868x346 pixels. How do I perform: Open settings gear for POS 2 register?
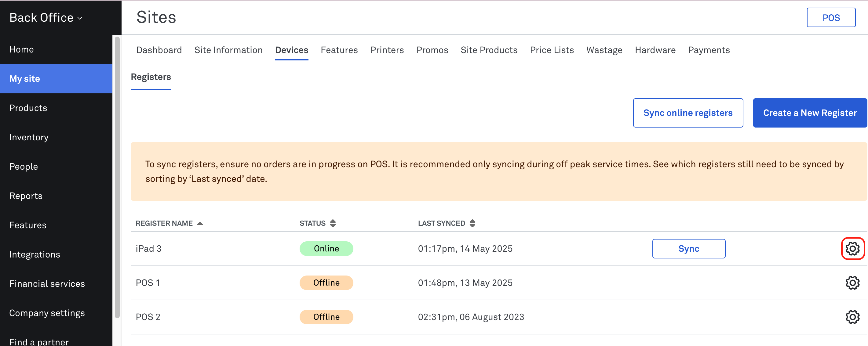click(852, 317)
